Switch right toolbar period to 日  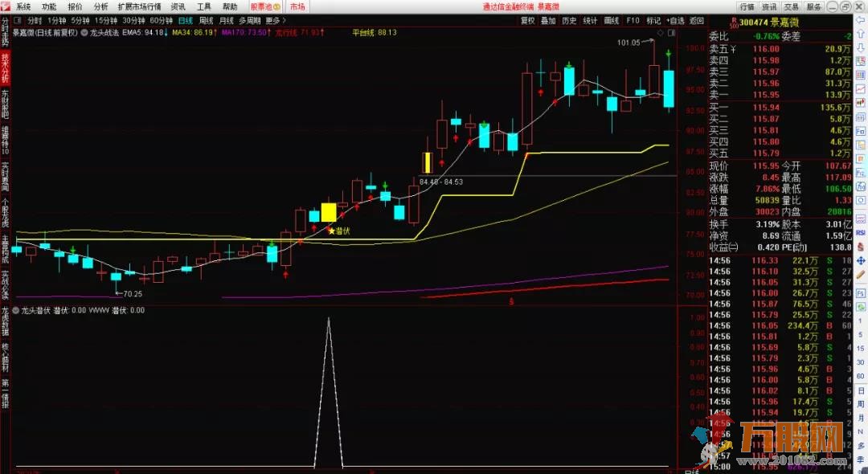pyautogui.click(x=860, y=390)
